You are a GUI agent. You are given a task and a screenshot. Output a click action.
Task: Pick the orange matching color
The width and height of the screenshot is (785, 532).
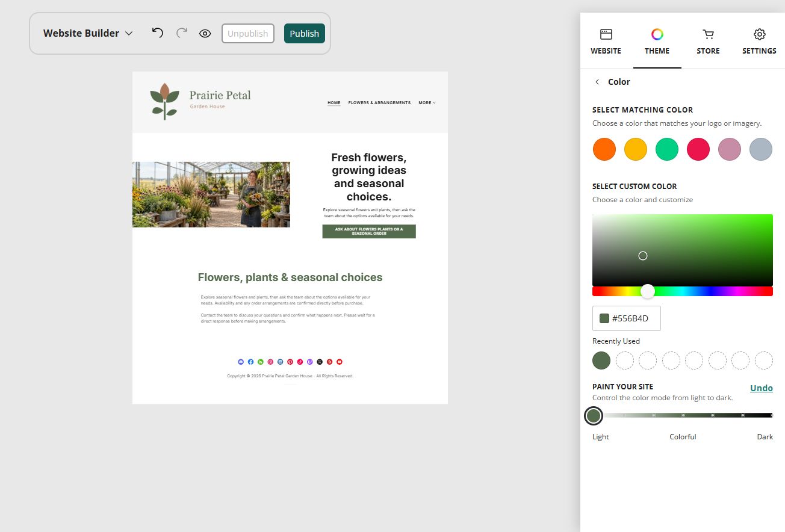pos(604,149)
